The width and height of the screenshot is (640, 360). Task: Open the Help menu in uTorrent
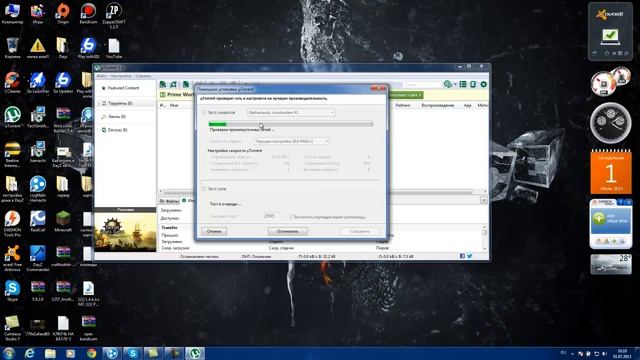point(143,76)
